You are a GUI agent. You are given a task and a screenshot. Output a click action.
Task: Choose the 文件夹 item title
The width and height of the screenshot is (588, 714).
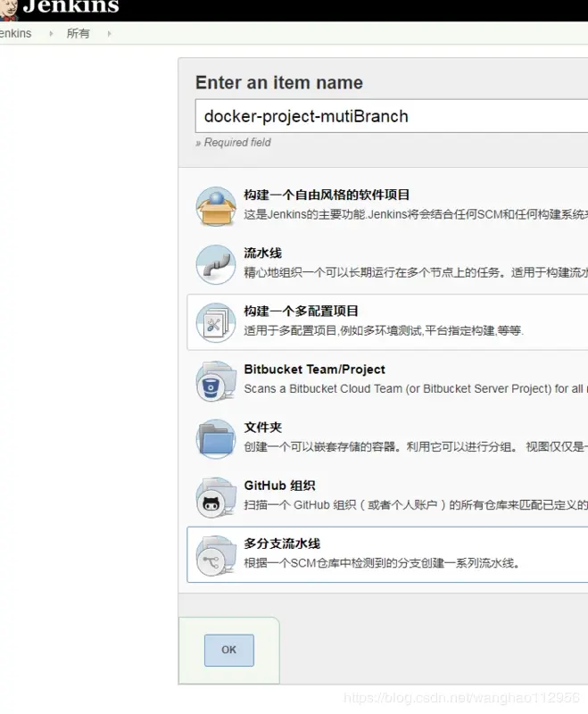point(262,428)
